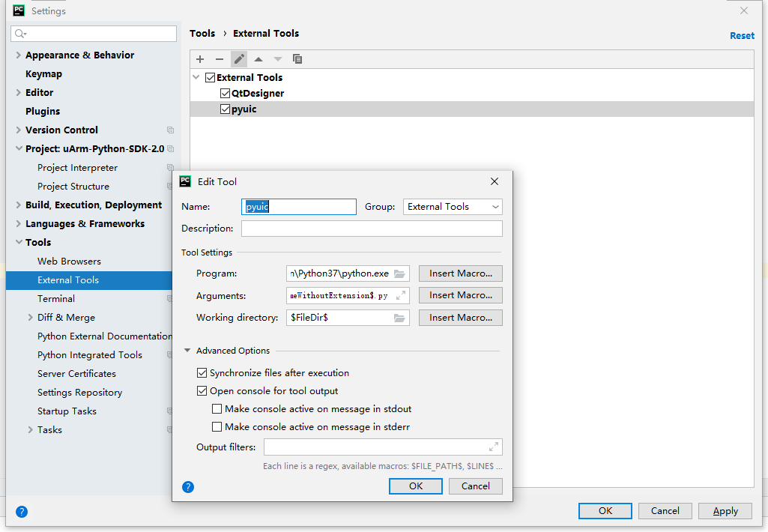Open help in Edit Tool dialog
The height and width of the screenshot is (532, 768).
coord(188,487)
